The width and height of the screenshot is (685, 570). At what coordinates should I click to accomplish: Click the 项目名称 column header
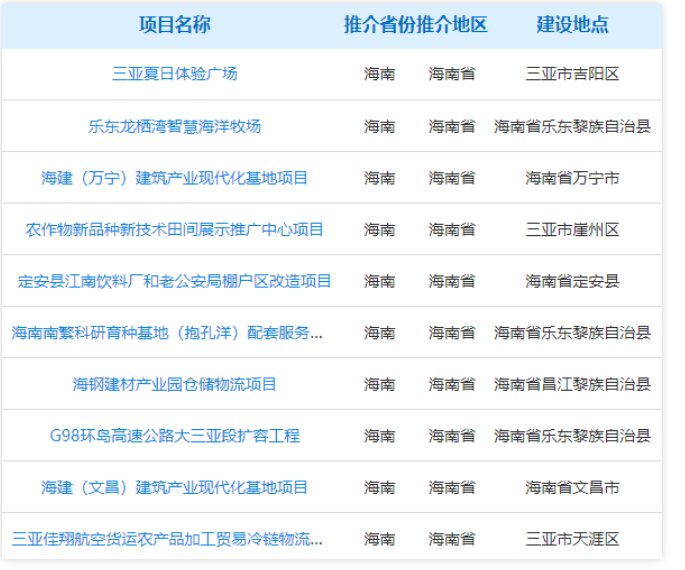175,24
